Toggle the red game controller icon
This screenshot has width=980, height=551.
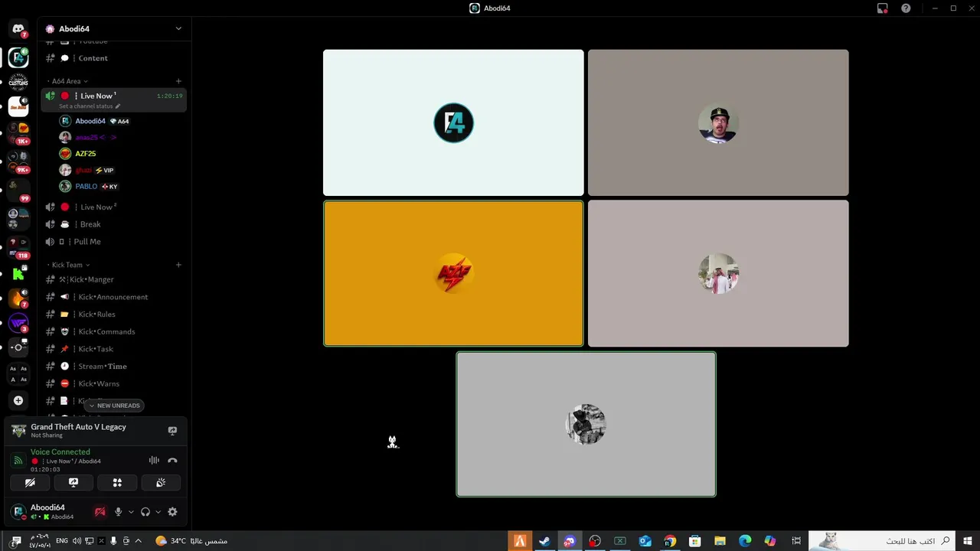pos(100,512)
